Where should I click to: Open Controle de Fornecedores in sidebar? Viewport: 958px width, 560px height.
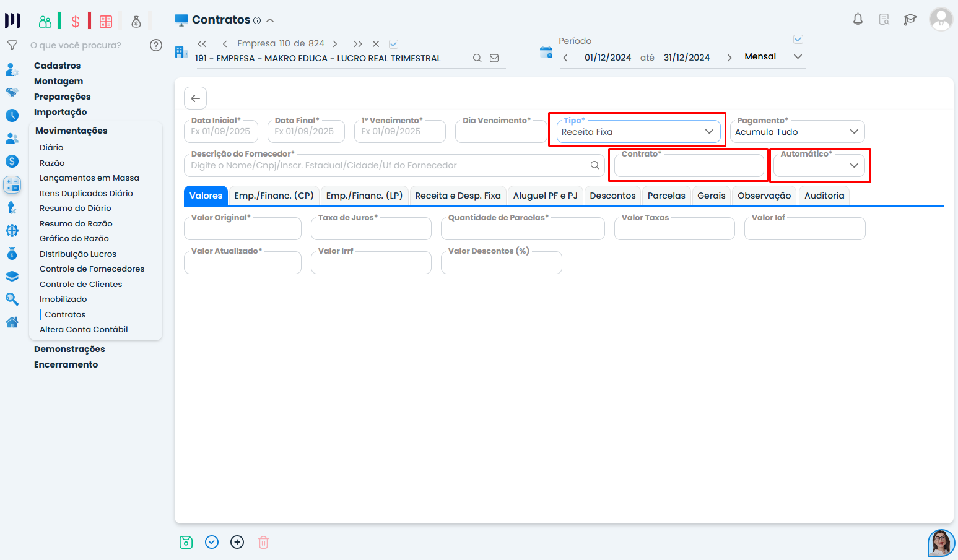[92, 269]
